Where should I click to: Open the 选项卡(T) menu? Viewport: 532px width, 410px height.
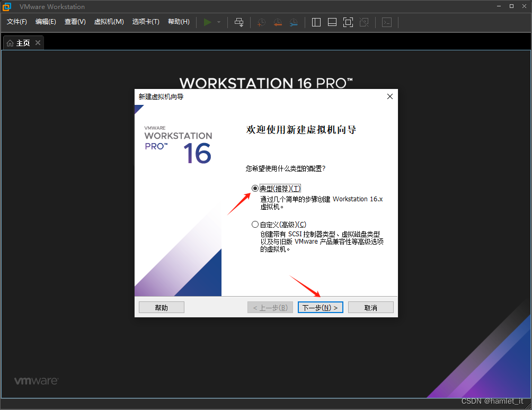point(146,22)
